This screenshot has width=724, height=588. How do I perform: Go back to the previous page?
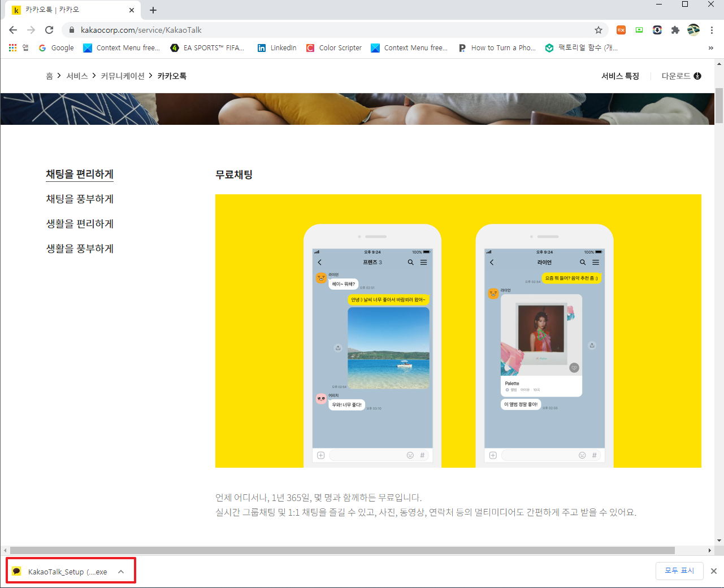[x=13, y=30]
